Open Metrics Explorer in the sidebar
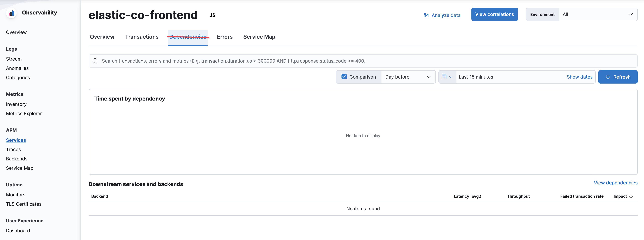 click(24, 114)
